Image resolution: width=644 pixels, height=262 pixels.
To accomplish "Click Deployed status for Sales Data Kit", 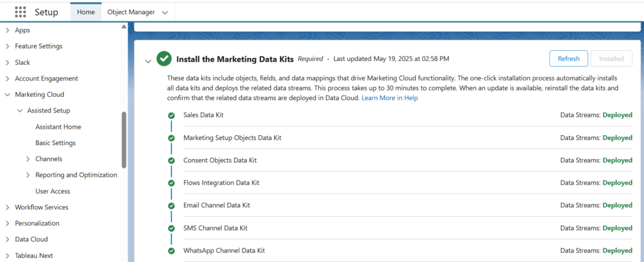I will pos(618,115).
